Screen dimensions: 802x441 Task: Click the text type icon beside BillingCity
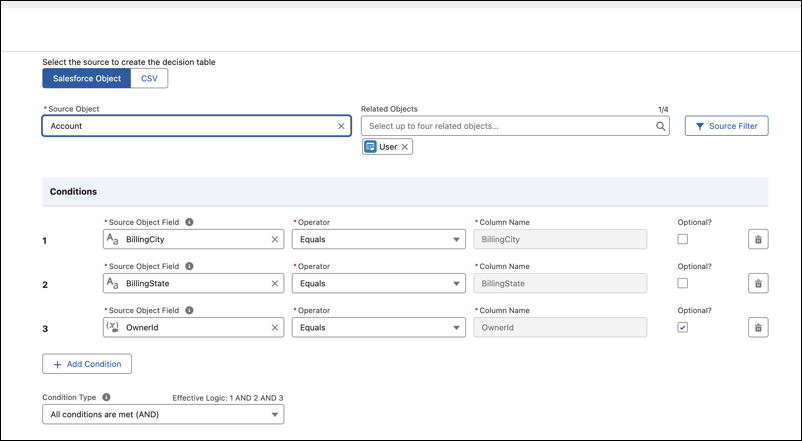[x=113, y=239]
